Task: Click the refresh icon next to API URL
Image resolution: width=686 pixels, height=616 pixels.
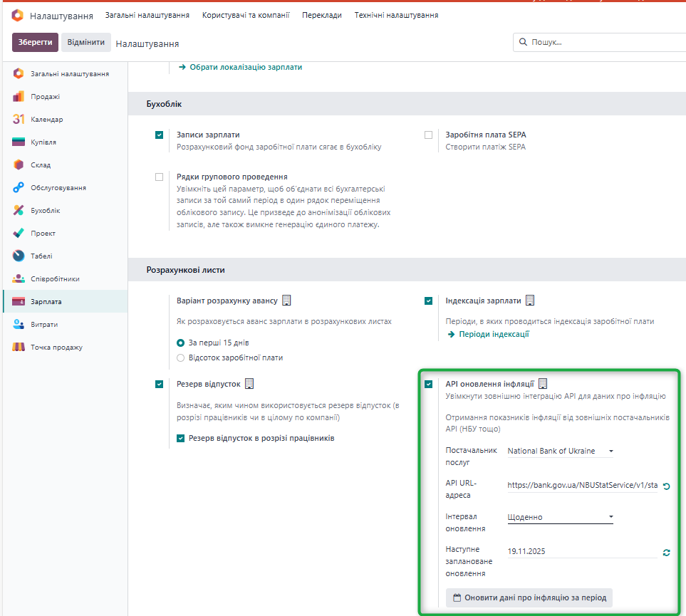Action: [666, 486]
